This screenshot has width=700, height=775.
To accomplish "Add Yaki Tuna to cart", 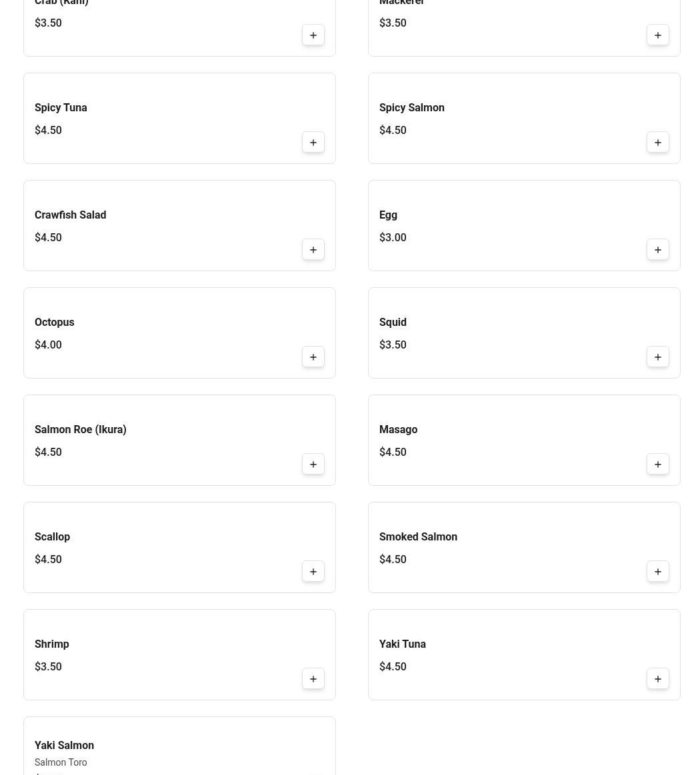I will click(x=658, y=679).
